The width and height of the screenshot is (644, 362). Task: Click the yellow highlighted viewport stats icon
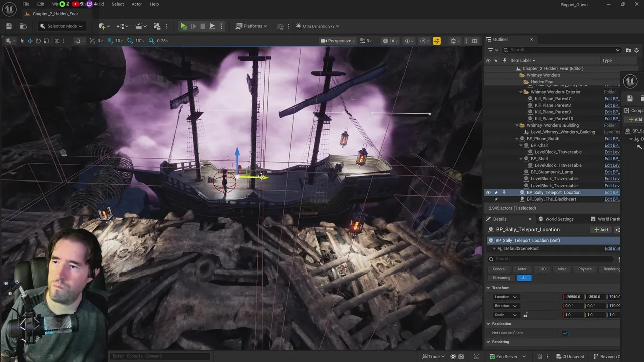click(x=436, y=41)
